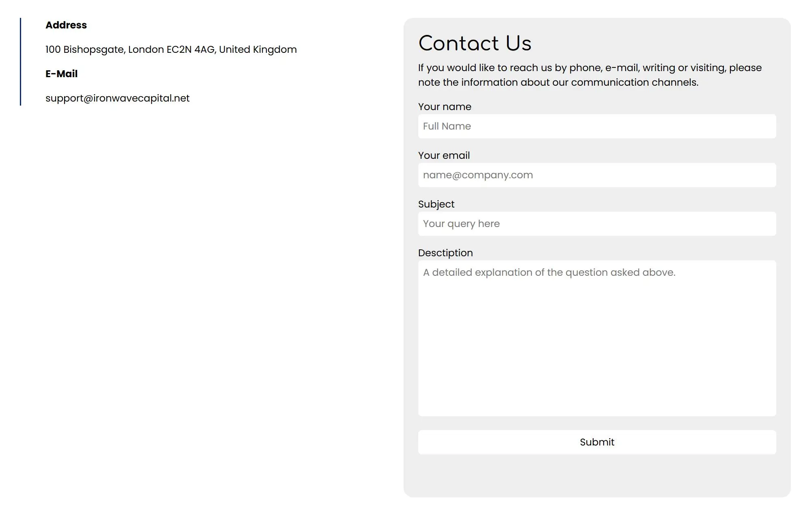
Task: Click the blue vertical bar beside Address
Action: click(x=20, y=62)
